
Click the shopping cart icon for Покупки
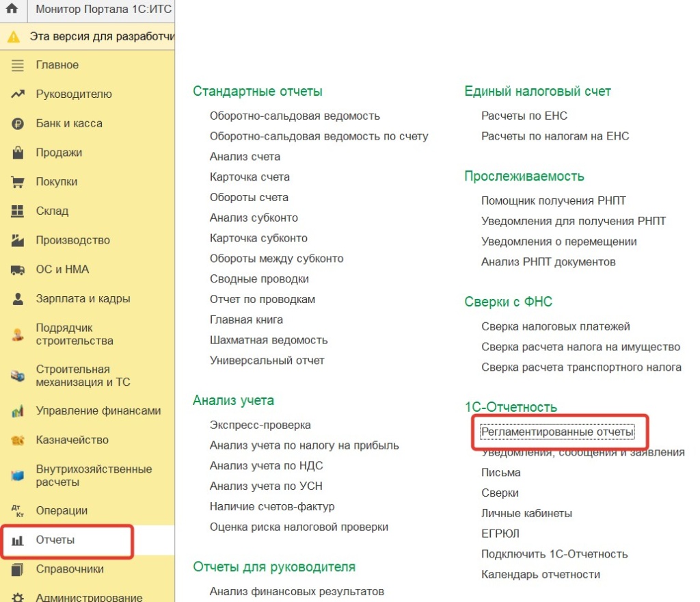(x=18, y=182)
